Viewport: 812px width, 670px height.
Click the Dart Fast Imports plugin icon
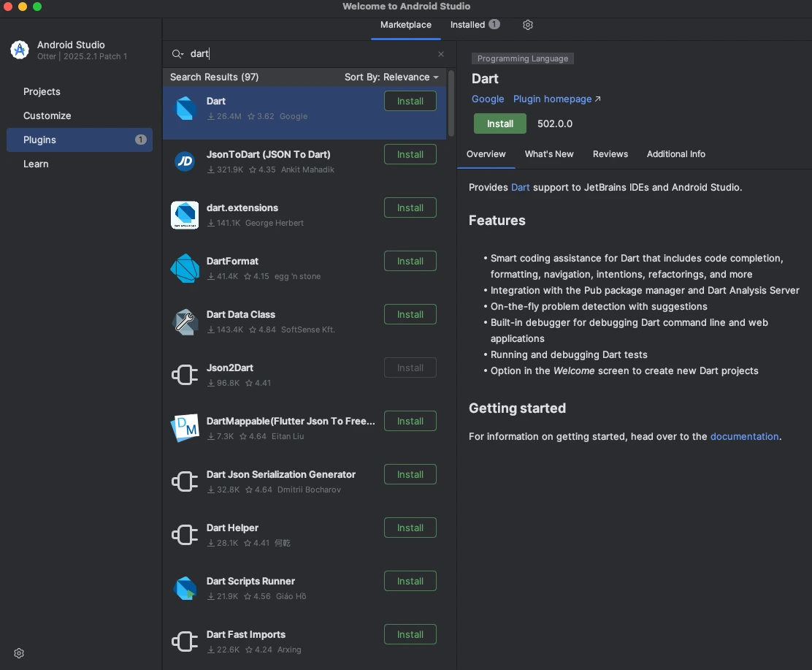[x=185, y=642]
